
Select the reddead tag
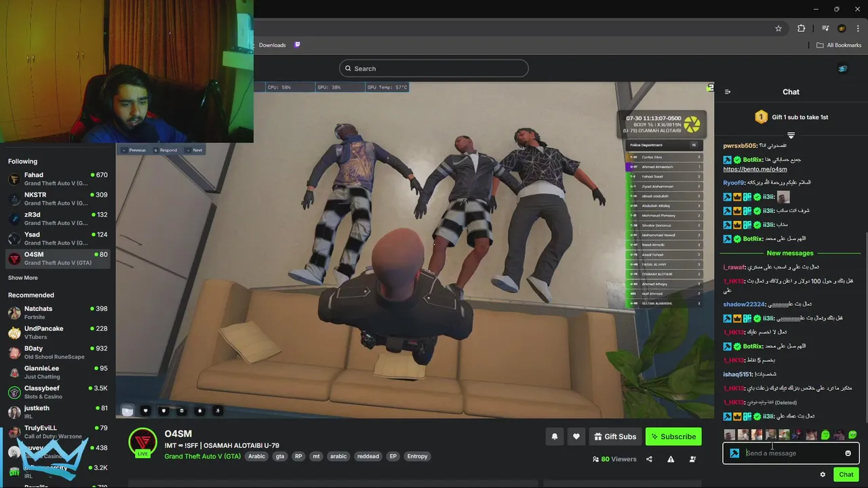[x=368, y=456]
